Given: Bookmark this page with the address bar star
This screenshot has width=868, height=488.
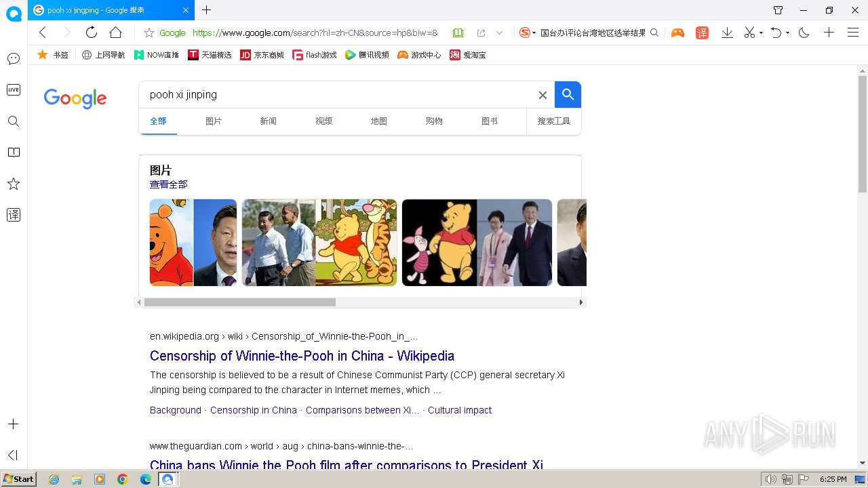Looking at the screenshot, I should (x=149, y=33).
